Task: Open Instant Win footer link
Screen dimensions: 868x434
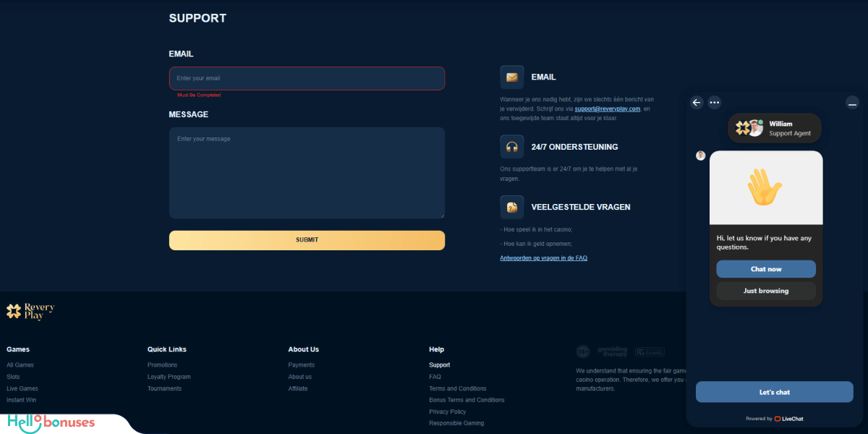Action: pos(22,400)
